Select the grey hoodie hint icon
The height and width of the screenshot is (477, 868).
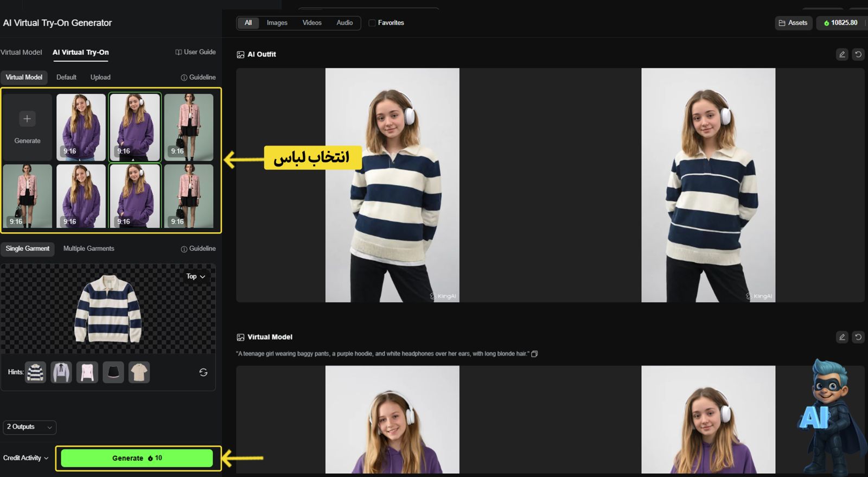click(x=61, y=372)
